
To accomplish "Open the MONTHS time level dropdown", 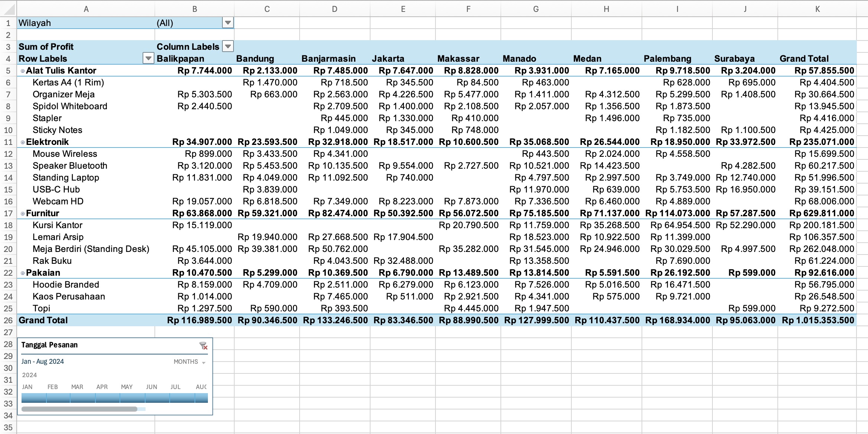I will pyautogui.click(x=189, y=362).
